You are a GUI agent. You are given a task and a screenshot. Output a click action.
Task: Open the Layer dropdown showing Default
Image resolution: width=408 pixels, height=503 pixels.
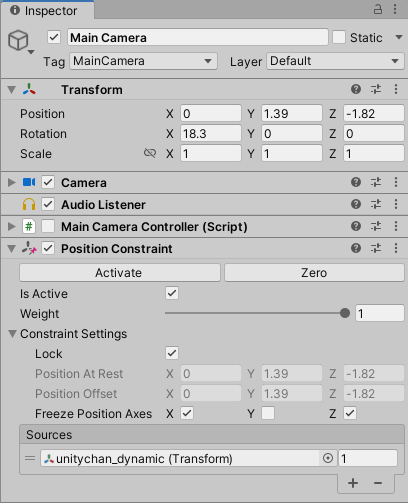click(x=335, y=61)
